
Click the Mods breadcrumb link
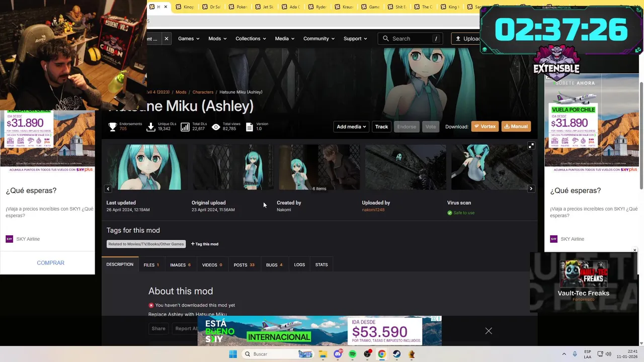[x=181, y=92]
